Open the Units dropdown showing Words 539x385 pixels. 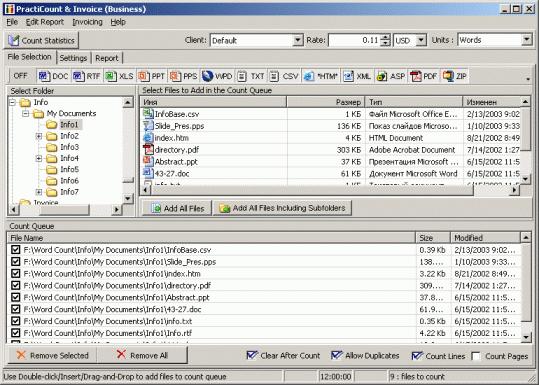[x=527, y=40]
